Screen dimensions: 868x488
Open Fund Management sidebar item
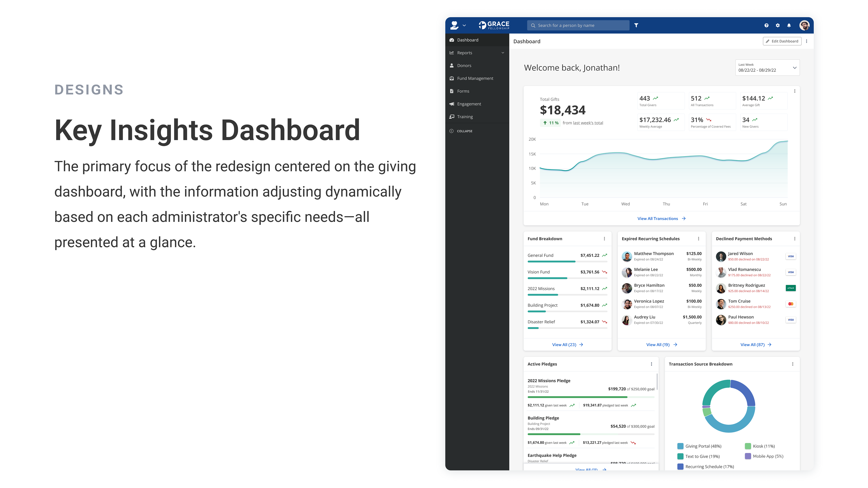[475, 78]
